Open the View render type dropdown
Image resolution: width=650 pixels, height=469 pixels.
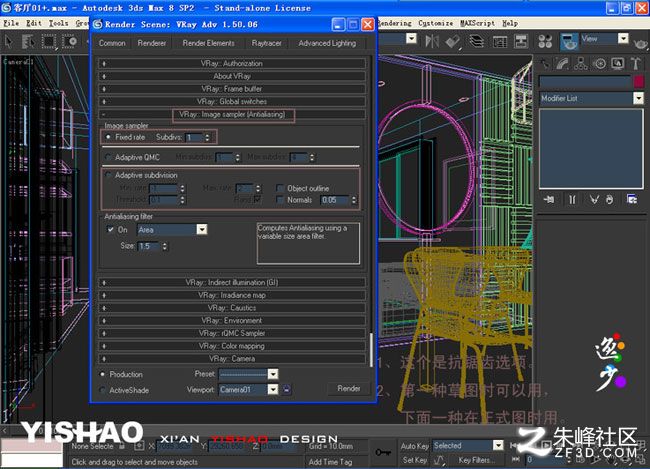623,39
